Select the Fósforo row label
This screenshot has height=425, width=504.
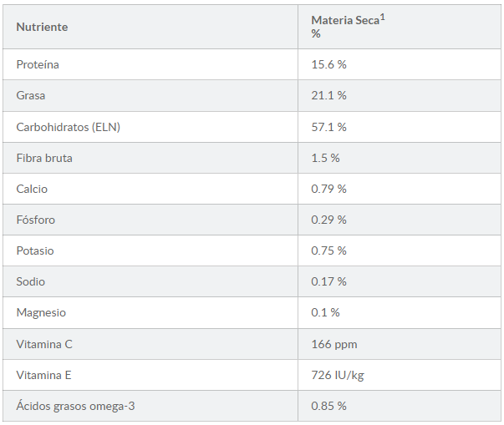click(36, 220)
